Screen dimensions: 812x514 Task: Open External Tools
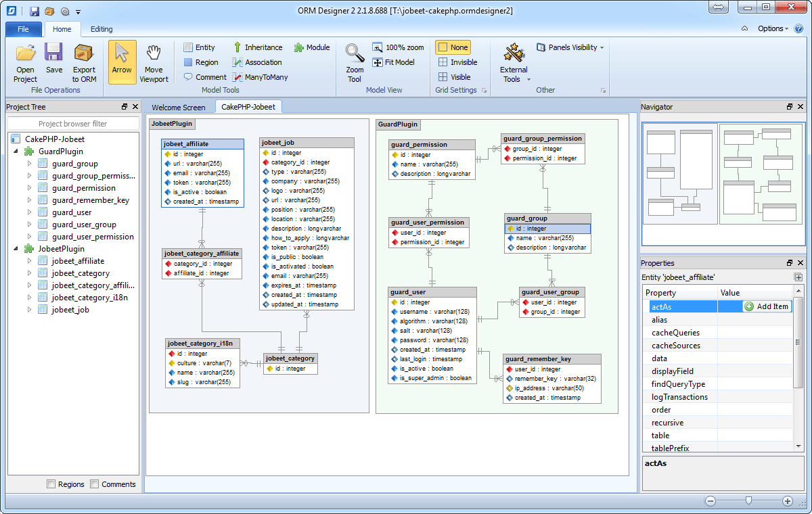pyautogui.click(x=514, y=62)
